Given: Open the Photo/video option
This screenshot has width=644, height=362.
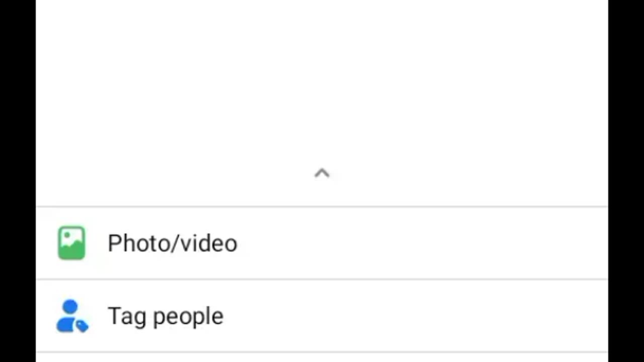Looking at the screenshot, I should (322, 243).
